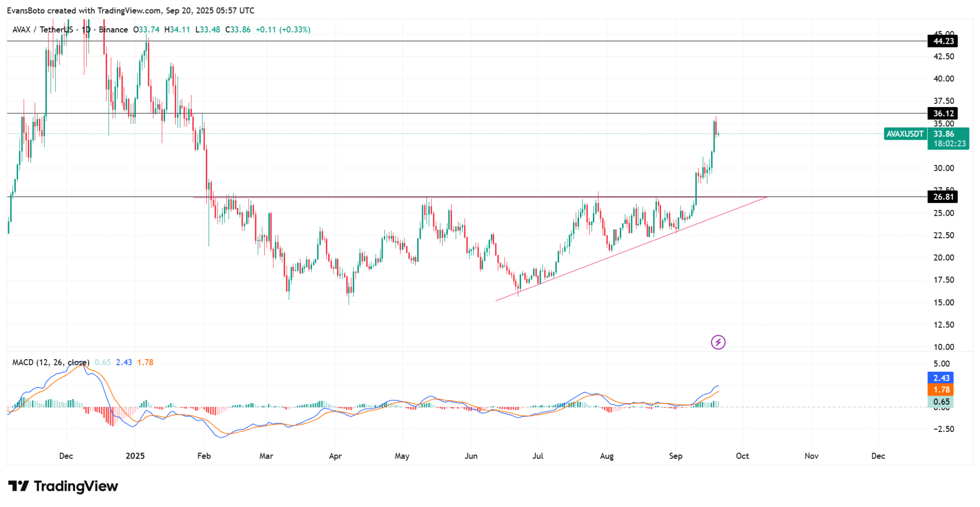The image size is (980, 507).
Task: Click the 2025 label on time axis
Action: tap(135, 456)
